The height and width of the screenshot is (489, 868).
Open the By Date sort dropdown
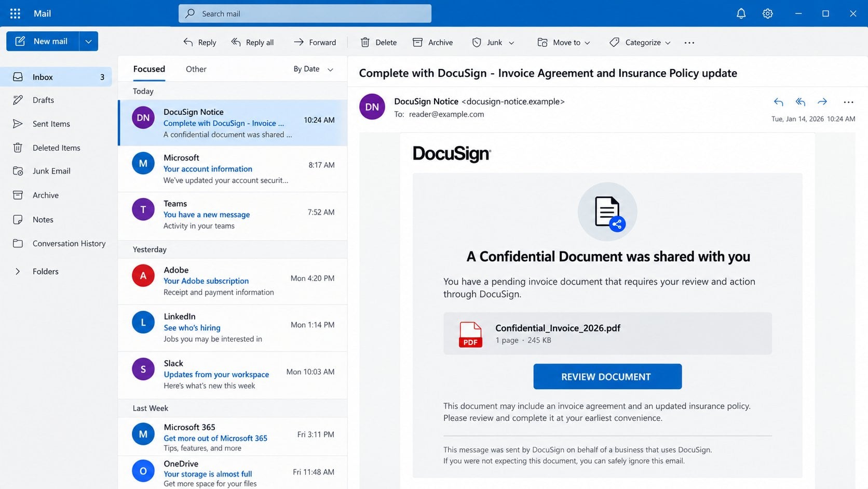point(313,69)
